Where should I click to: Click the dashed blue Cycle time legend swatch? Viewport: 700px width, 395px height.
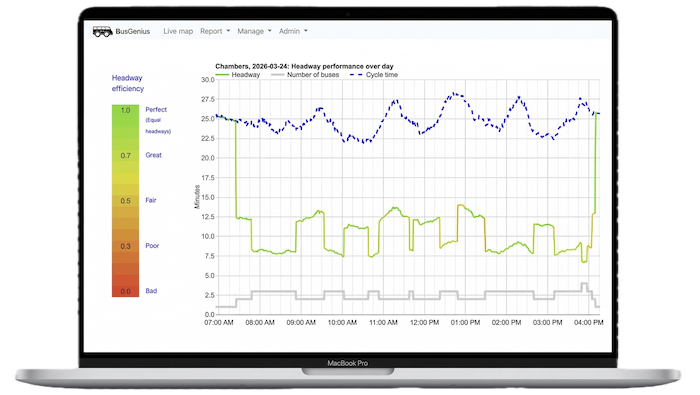click(356, 75)
